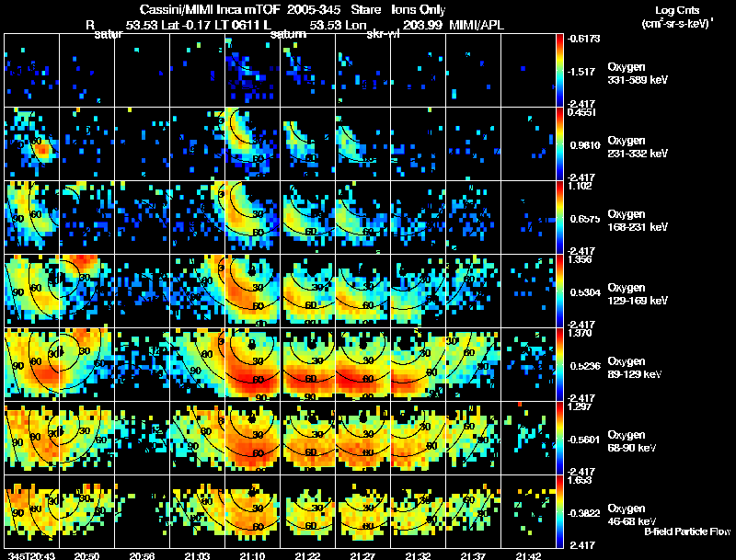Click the '20:50' time axis label
This screenshot has width=736, height=560.
point(86,556)
